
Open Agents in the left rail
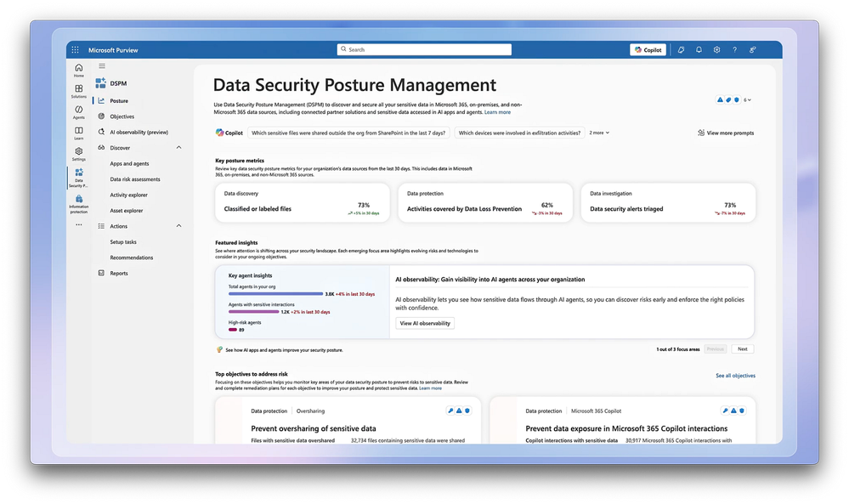tap(78, 112)
